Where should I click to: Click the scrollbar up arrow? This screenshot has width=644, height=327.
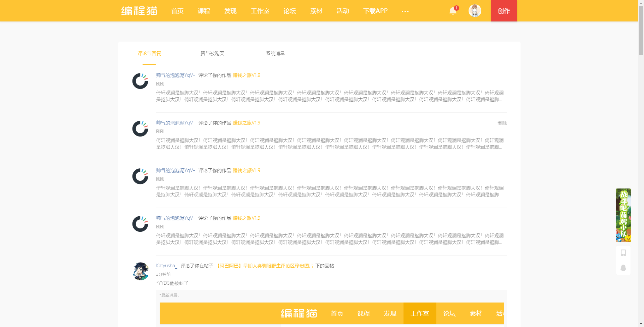[x=641, y=2]
